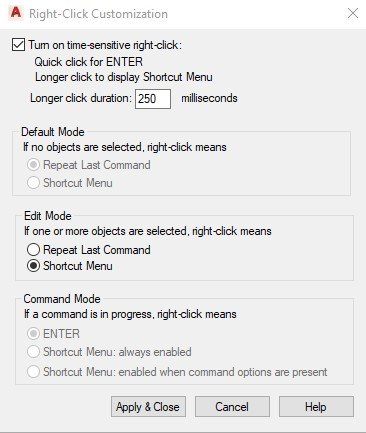366x433 pixels.
Task: Close the Right-Click Customization dialog
Action: pyautogui.click(x=353, y=13)
